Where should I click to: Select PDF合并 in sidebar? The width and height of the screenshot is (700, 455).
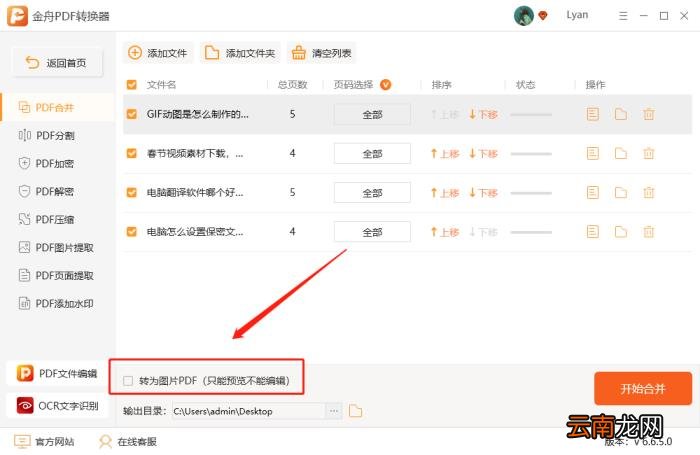[x=58, y=108]
